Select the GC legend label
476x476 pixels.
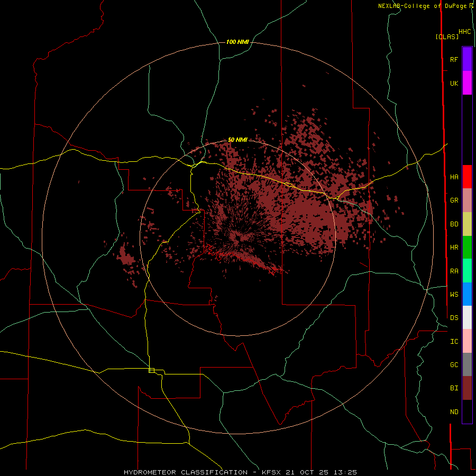tap(454, 365)
